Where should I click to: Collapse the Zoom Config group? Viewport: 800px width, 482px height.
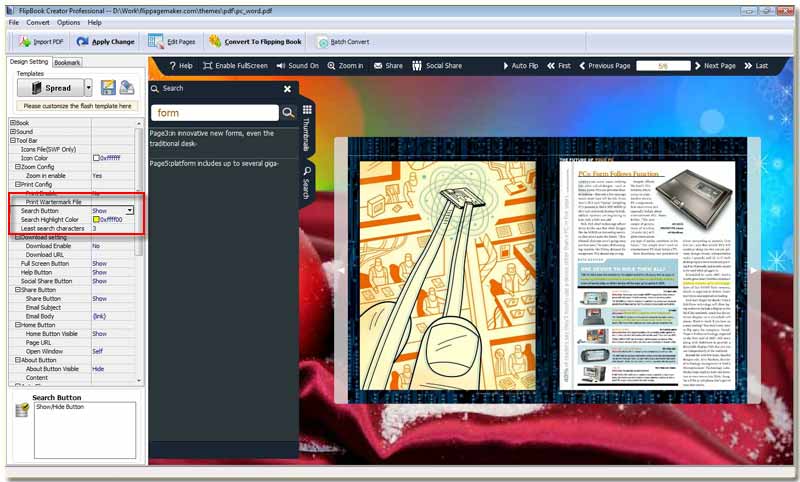pos(17,167)
